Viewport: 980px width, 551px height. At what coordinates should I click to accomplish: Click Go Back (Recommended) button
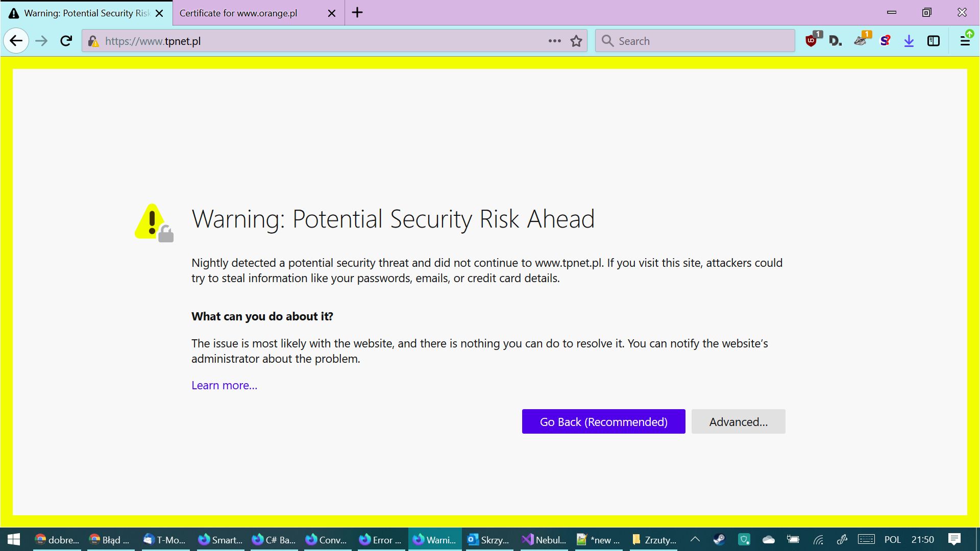click(x=603, y=422)
